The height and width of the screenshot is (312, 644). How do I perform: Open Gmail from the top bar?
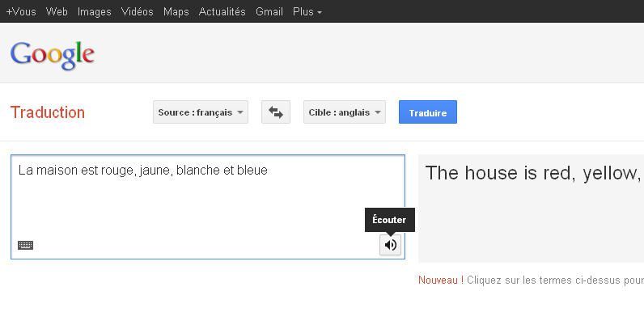(269, 12)
